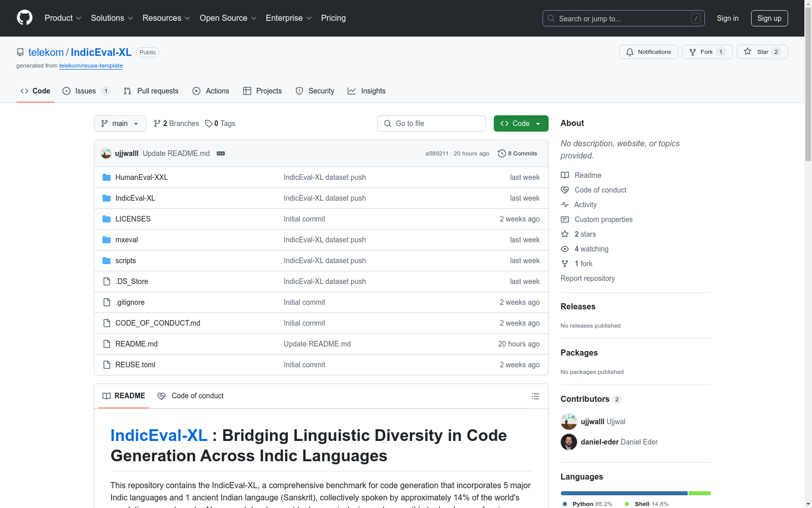Open the Projects tab
The image size is (812, 508).
click(x=262, y=91)
